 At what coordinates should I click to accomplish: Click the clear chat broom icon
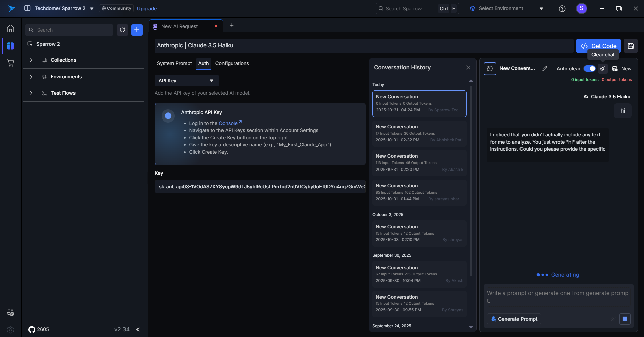point(603,69)
